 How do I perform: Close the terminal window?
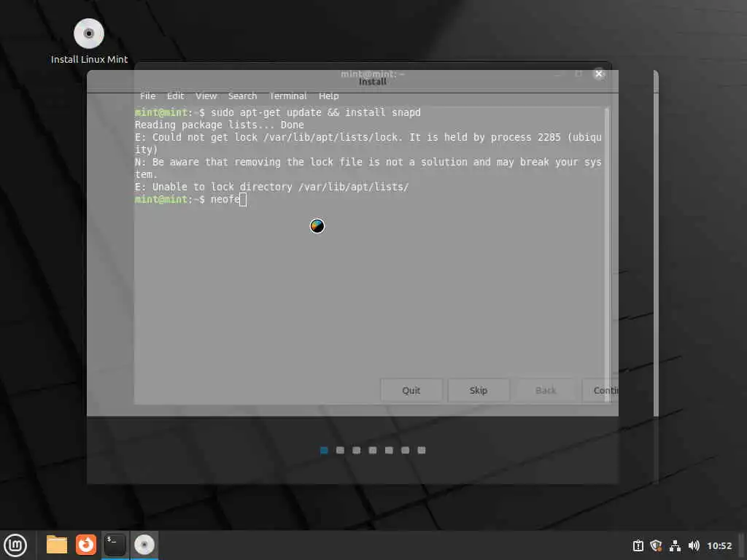[599, 74]
